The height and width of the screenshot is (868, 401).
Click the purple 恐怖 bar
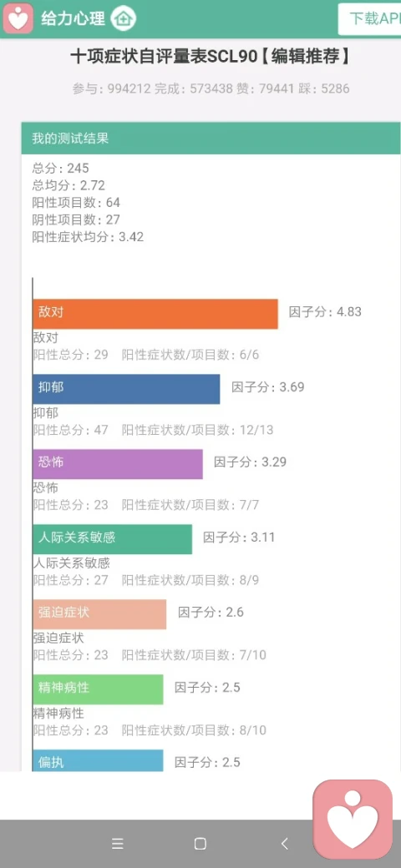pyautogui.click(x=118, y=464)
